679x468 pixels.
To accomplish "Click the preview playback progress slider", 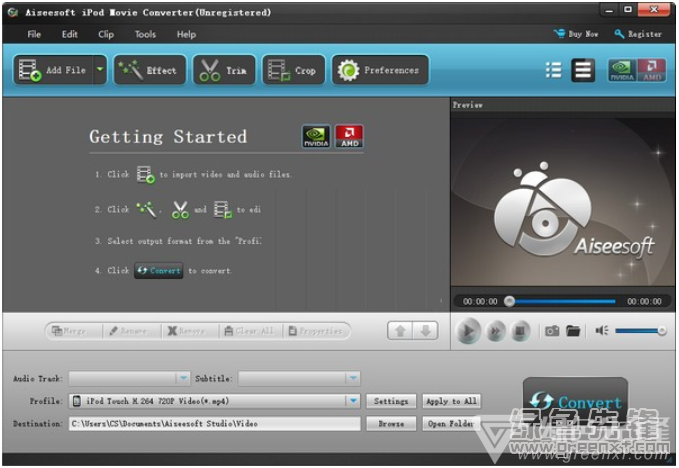I will [x=561, y=301].
